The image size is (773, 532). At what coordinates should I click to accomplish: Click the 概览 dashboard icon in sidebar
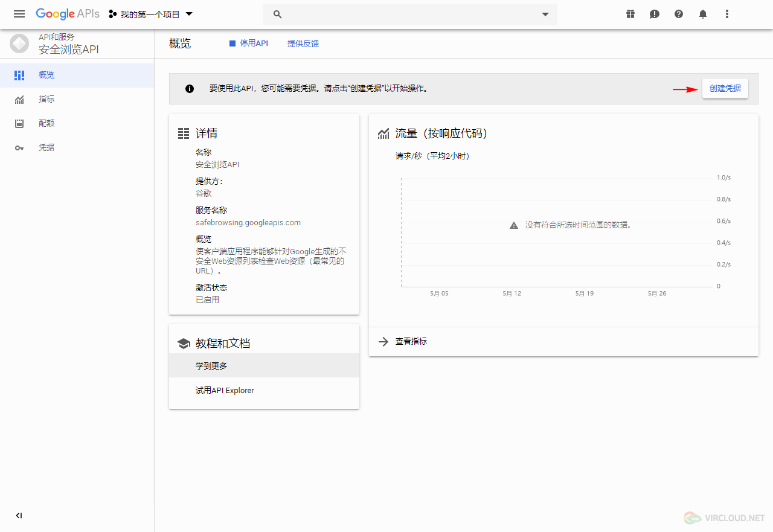tap(19, 75)
